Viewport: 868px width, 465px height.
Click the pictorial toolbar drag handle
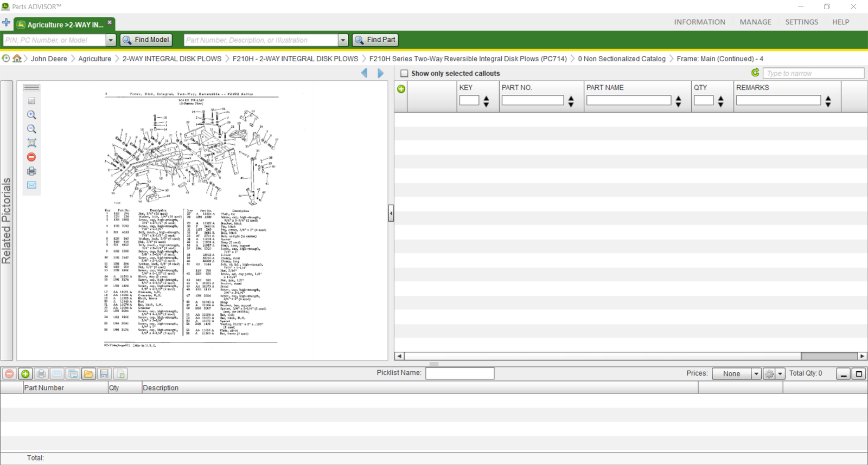pos(31,88)
